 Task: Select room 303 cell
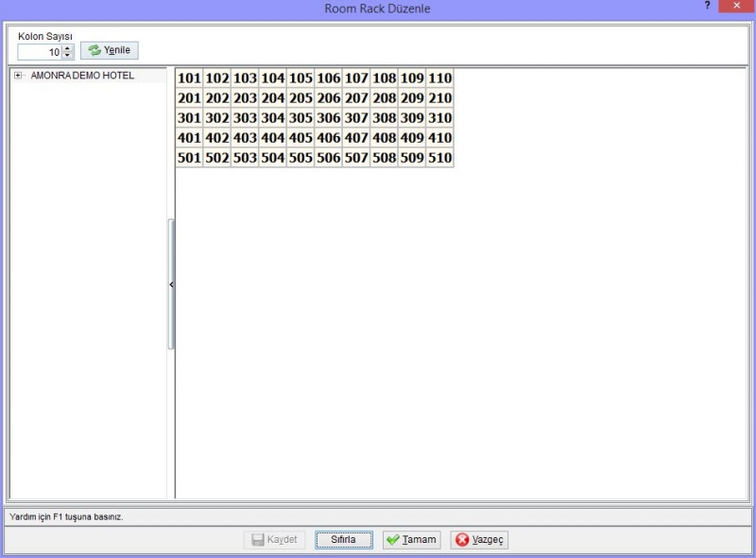tap(245, 118)
